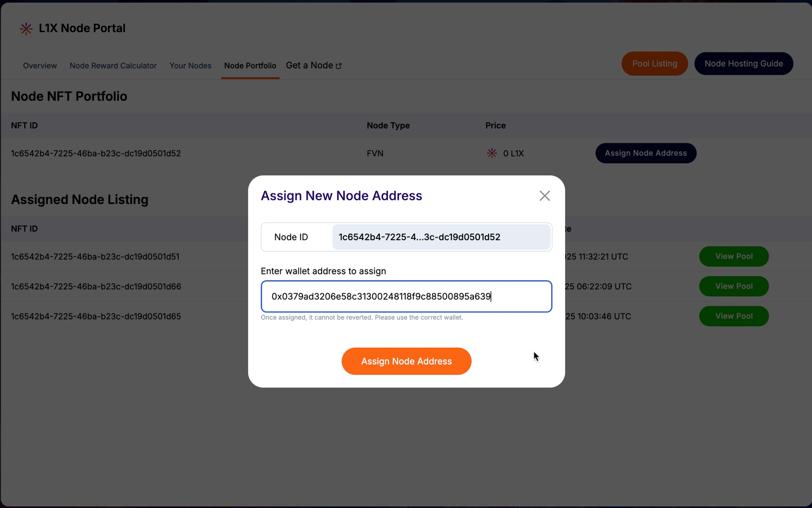Focus the wallet address input field
812x508 pixels.
pyautogui.click(x=406, y=296)
